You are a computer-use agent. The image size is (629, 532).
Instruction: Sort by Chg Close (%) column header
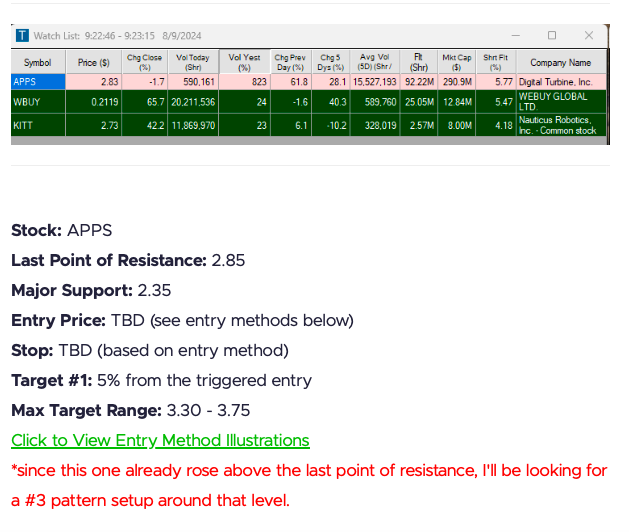click(x=144, y=63)
